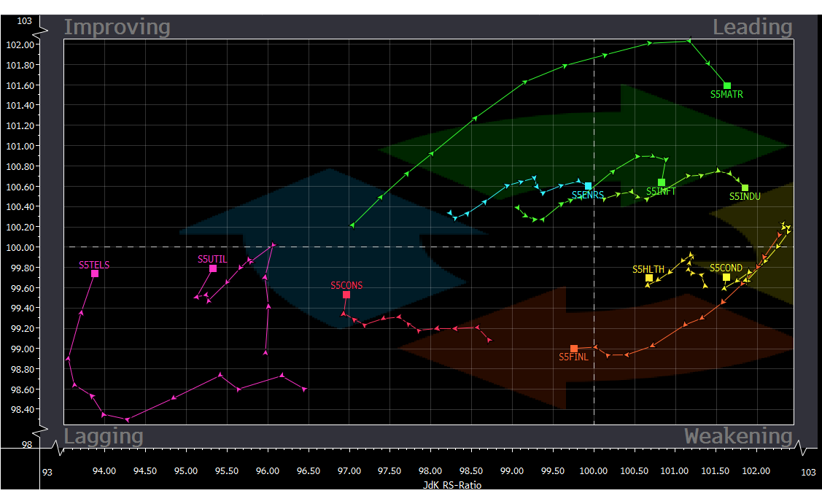Click the 100.00 x-axis tick label
This screenshot has height=504, width=822.
594,471
